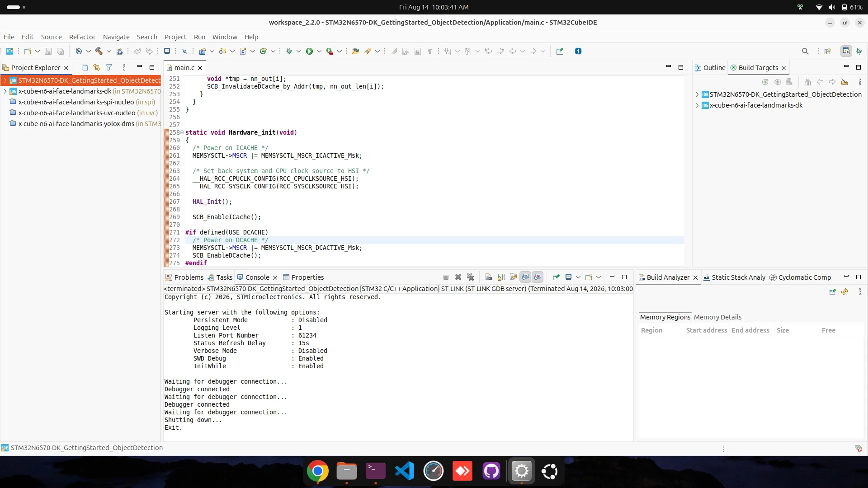Switch to the Problems tab
The width and height of the screenshot is (868, 488).
click(x=184, y=277)
